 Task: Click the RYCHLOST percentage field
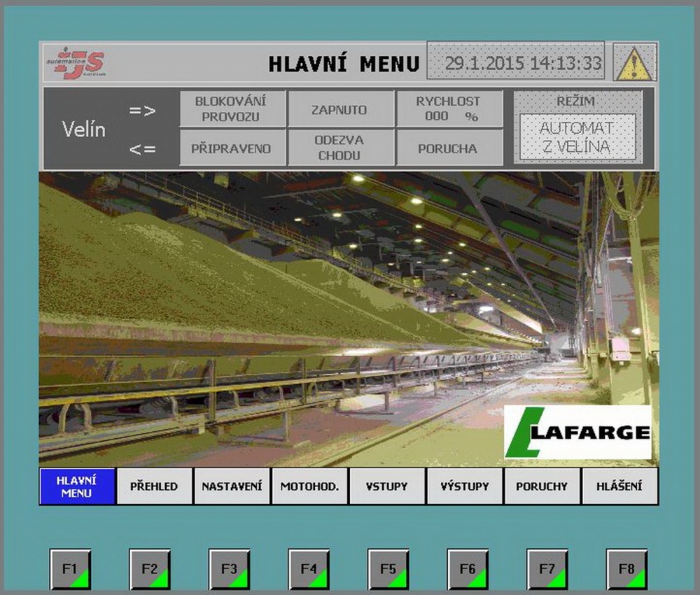click(x=448, y=109)
